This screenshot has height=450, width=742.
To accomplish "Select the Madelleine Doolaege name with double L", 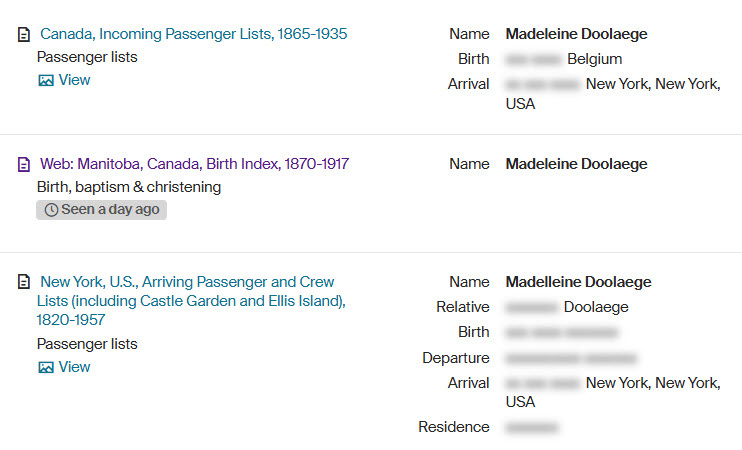I will pyautogui.click(x=578, y=282).
